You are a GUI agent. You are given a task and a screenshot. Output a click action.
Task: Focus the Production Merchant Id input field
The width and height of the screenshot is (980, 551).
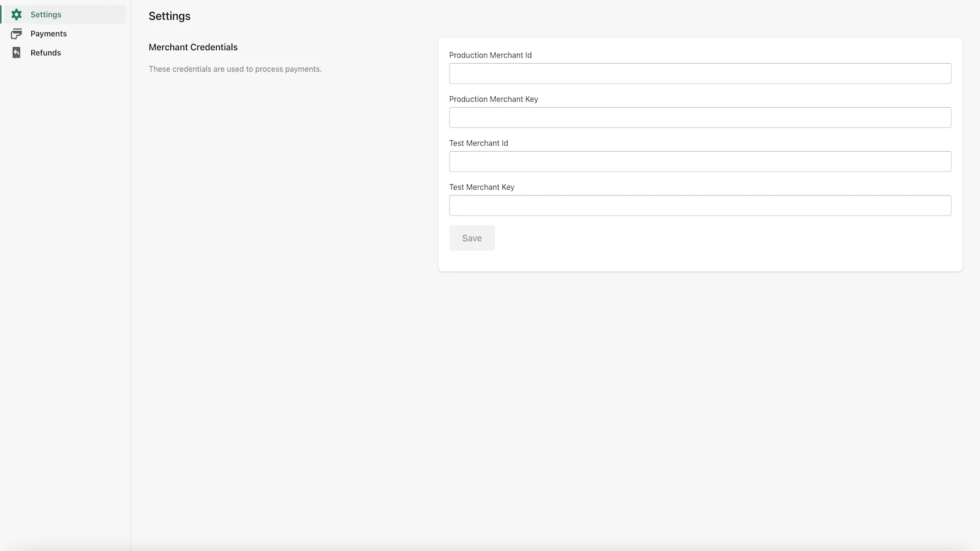point(700,73)
